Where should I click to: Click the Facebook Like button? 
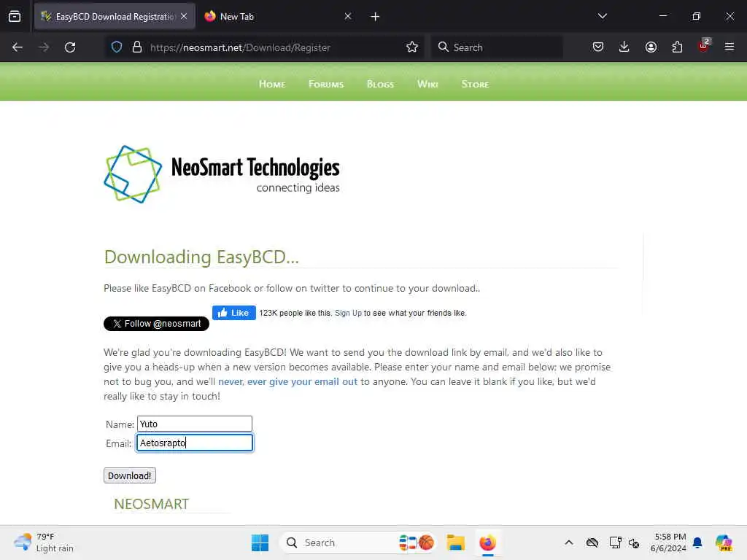(x=234, y=313)
